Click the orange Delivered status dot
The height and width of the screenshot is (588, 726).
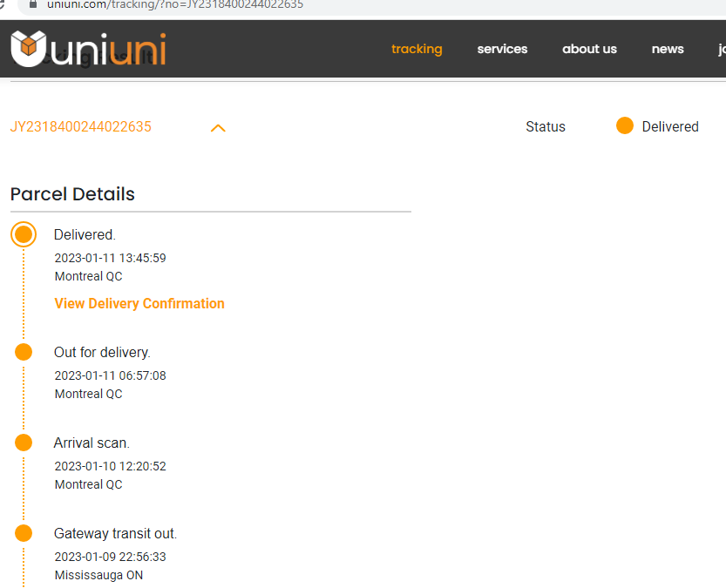(x=624, y=126)
